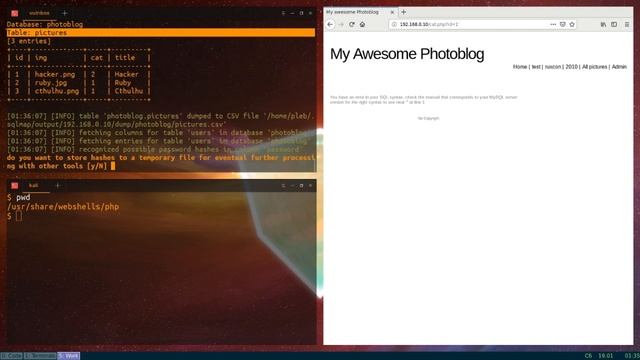Click the 'Database: photoblog' line
This screenshot has width=640, height=360.
pyautogui.click(x=45, y=24)
